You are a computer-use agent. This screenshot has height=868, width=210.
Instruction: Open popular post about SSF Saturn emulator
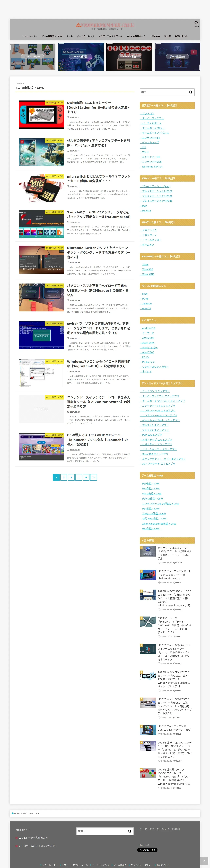pyautogui.click(x=174, y=553)
